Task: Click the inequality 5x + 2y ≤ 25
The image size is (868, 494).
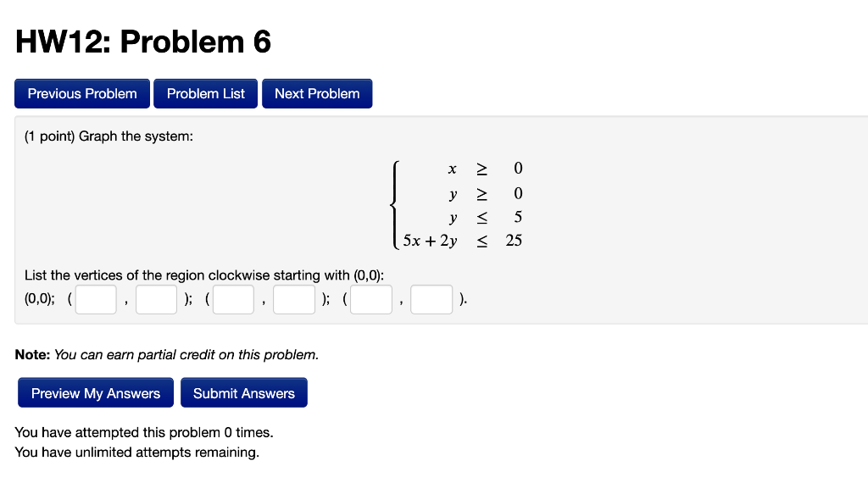Action: 461,241
